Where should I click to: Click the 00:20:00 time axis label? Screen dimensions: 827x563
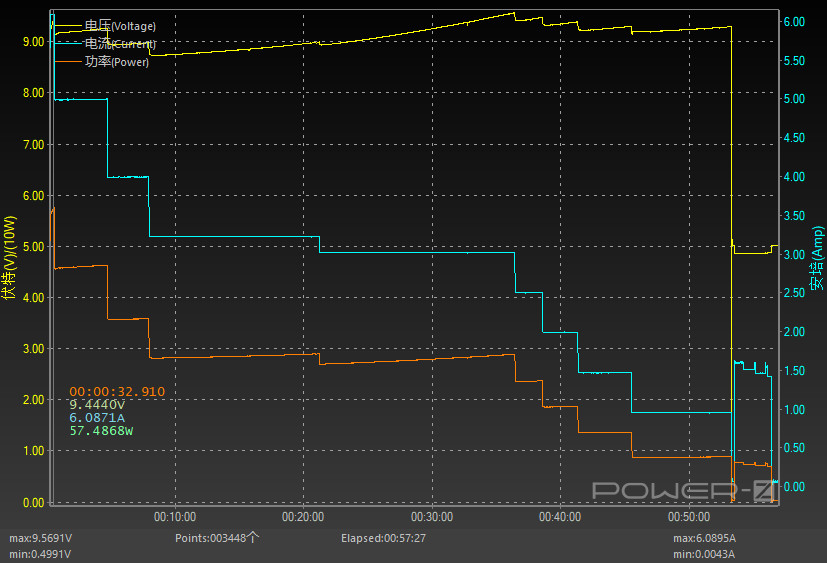point(303,517)
